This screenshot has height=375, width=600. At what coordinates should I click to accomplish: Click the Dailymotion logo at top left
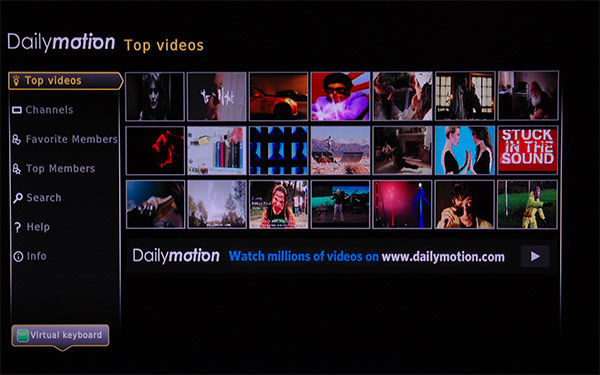click(61, 42)
